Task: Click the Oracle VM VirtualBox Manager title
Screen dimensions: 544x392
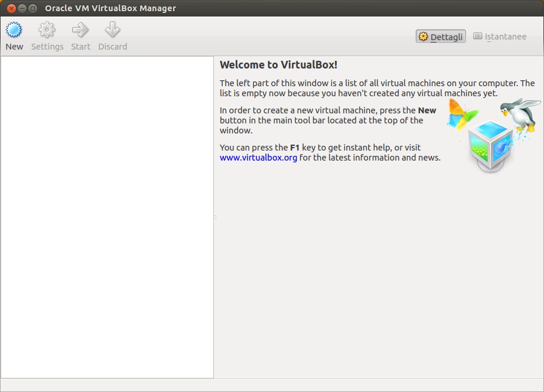Action: [x=110, y=8]
